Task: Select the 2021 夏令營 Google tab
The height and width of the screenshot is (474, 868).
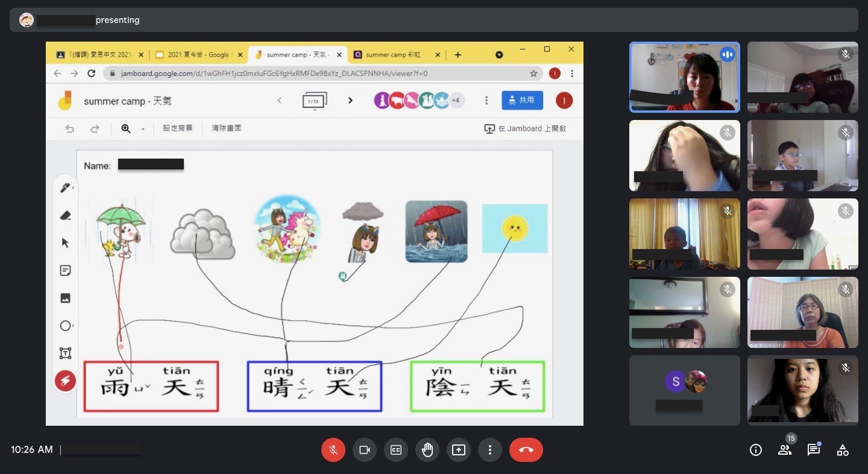Action: 199,54
